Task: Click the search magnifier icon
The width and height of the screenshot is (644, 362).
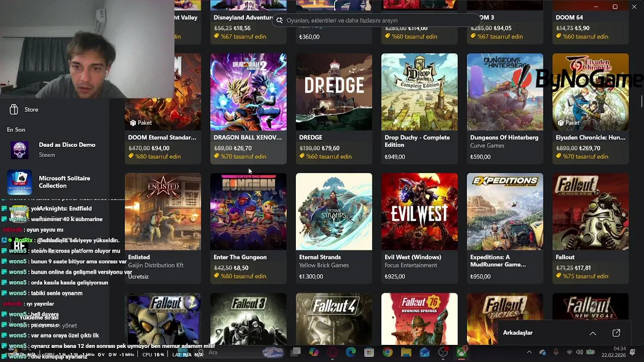Action: (x=280, y=21)
